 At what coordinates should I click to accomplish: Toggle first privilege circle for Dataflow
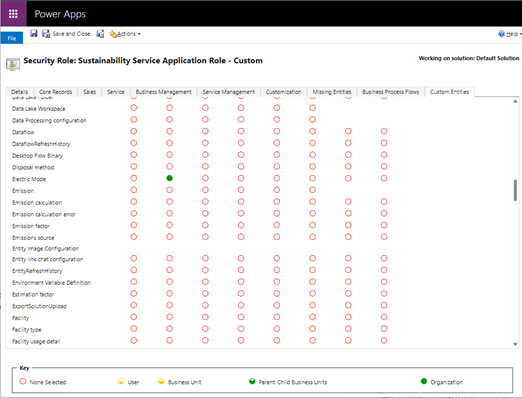tap(134, 131)
